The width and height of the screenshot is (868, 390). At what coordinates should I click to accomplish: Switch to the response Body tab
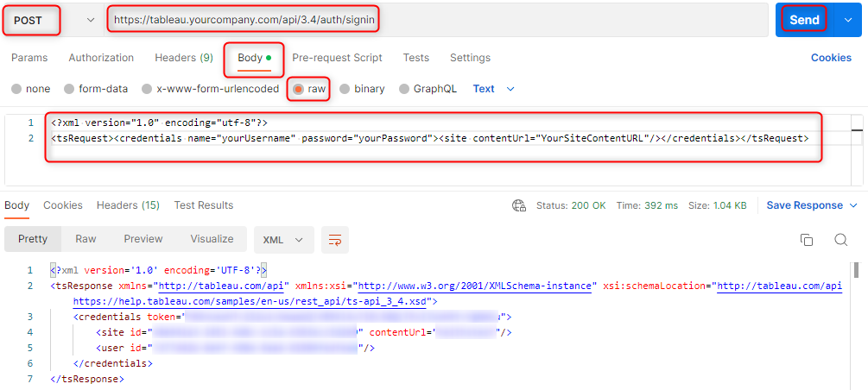(x=16, y=205)
